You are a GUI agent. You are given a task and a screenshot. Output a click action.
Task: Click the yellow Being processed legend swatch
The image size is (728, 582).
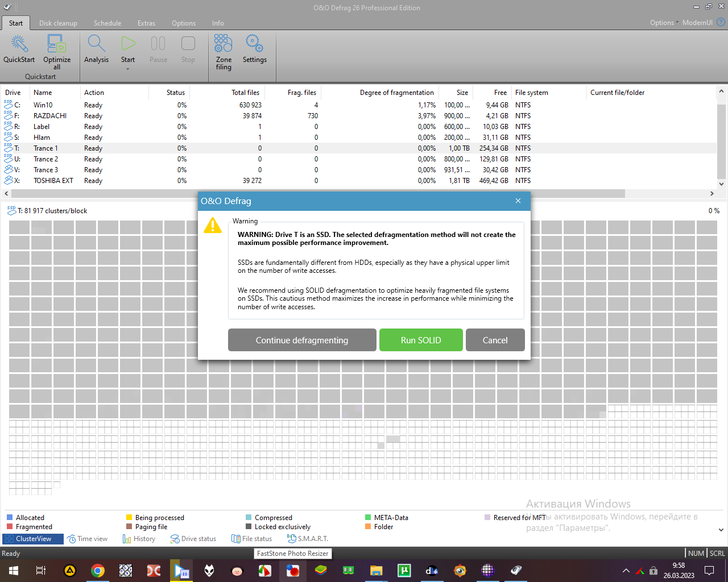pos(129,518)
